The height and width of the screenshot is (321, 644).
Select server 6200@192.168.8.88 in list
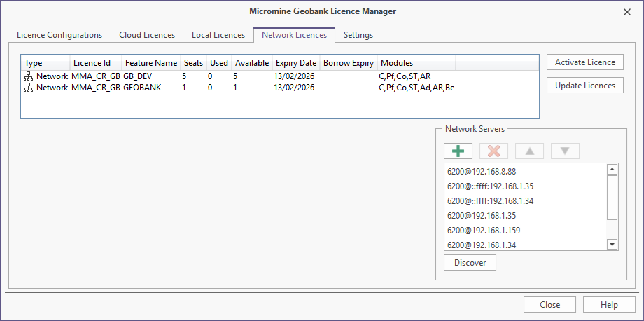pyautogui.click(x=482, y=171)
